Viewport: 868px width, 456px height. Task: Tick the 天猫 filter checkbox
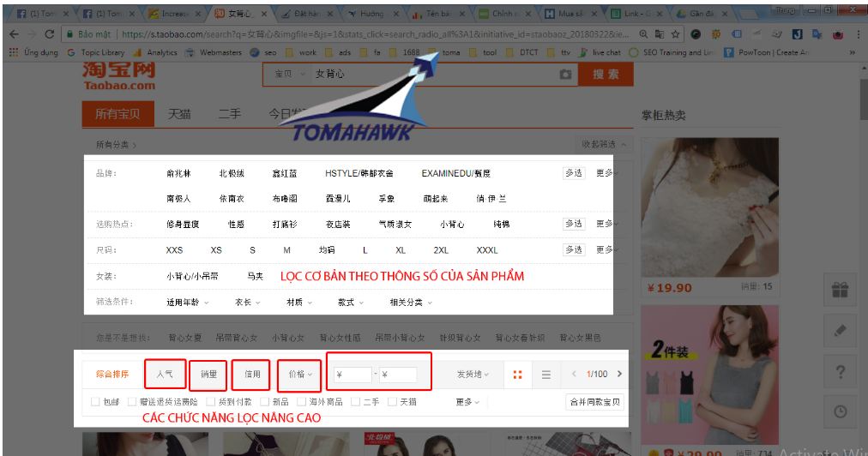pos(392,402)
